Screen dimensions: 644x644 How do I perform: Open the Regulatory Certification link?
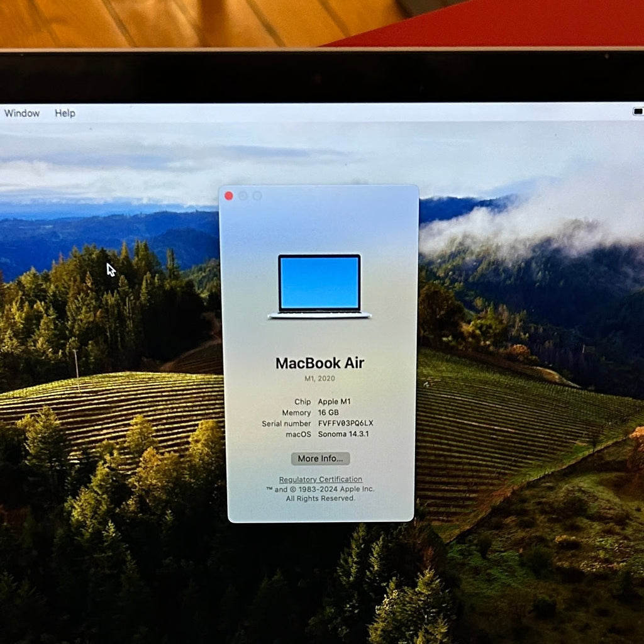320,479
